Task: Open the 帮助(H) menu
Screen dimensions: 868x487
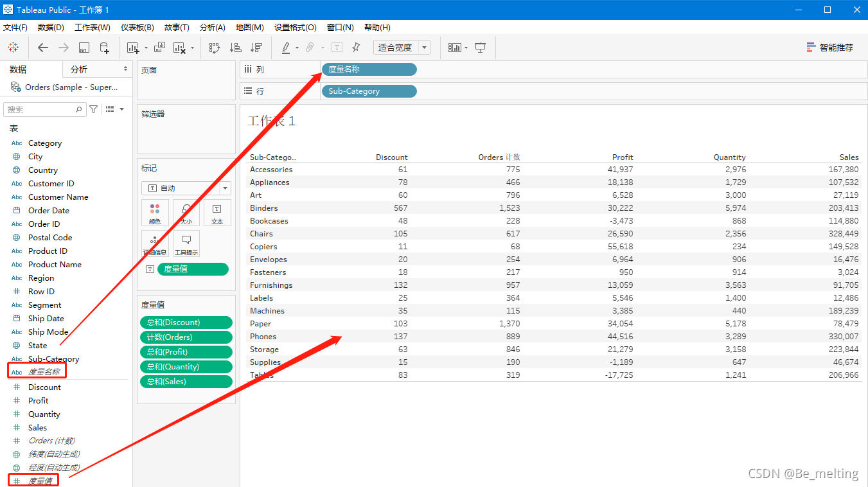Action: click(377, 28)
